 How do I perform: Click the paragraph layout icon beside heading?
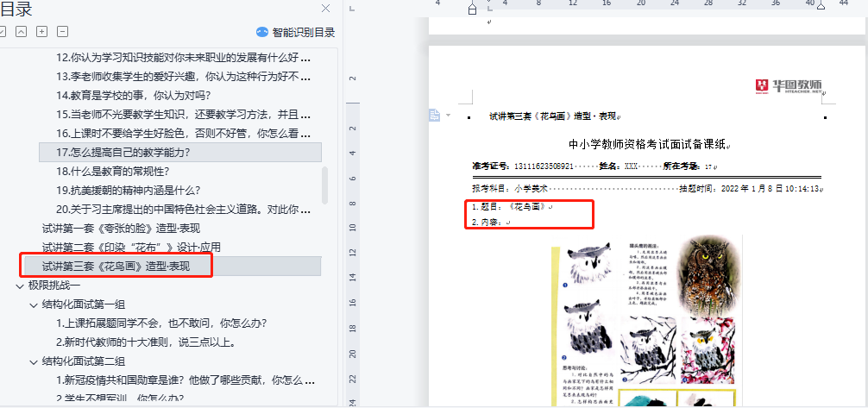435,116
